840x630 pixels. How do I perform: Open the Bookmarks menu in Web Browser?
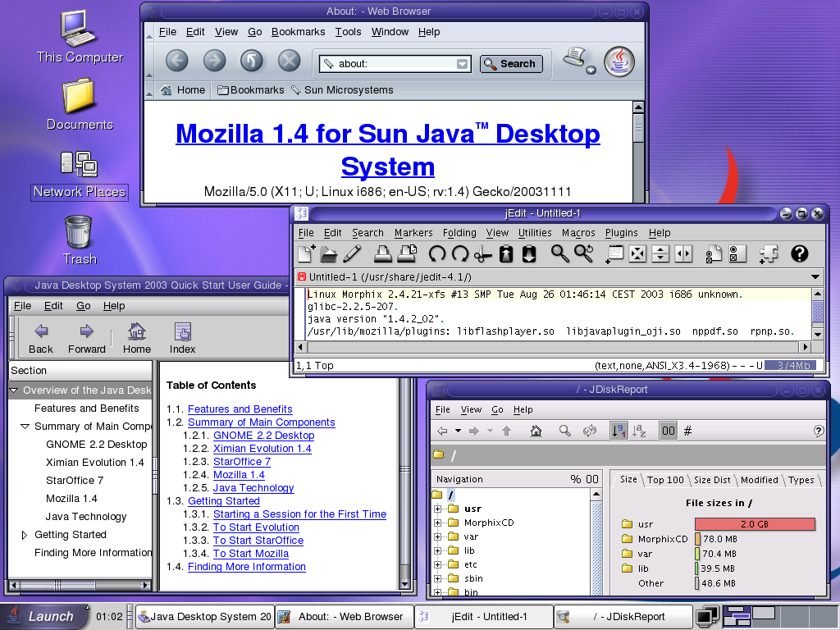298,32
